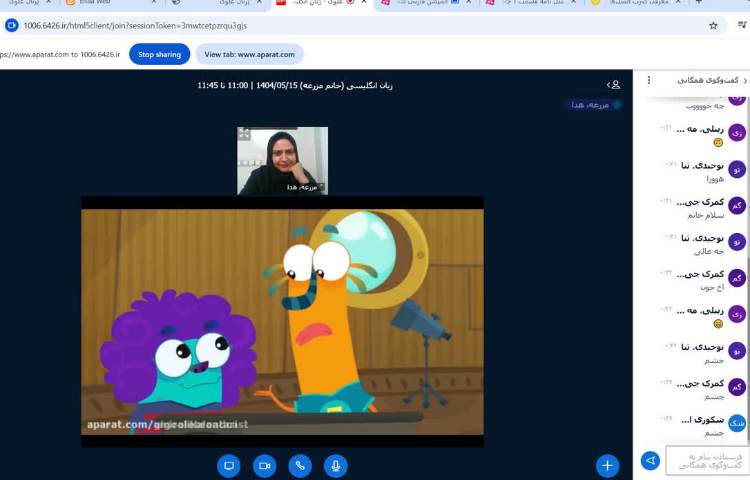The height and width of the screenshot is (480, 750).
Task: Bookmark this page with star icon
Action: click(x=712, y=25)
